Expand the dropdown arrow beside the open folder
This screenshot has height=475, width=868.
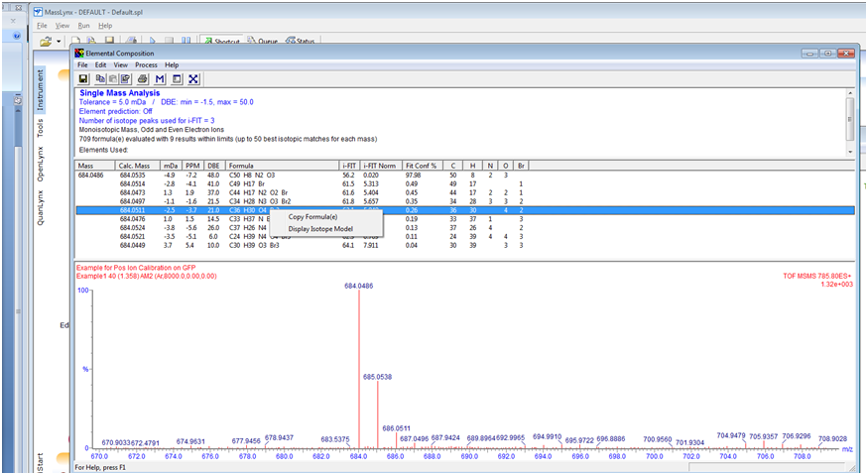[x=60, y=42]
